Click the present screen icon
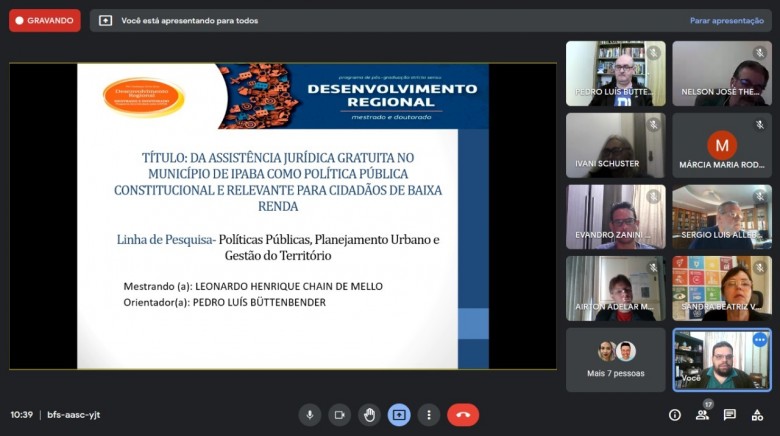780x436 pixels. 399,415
